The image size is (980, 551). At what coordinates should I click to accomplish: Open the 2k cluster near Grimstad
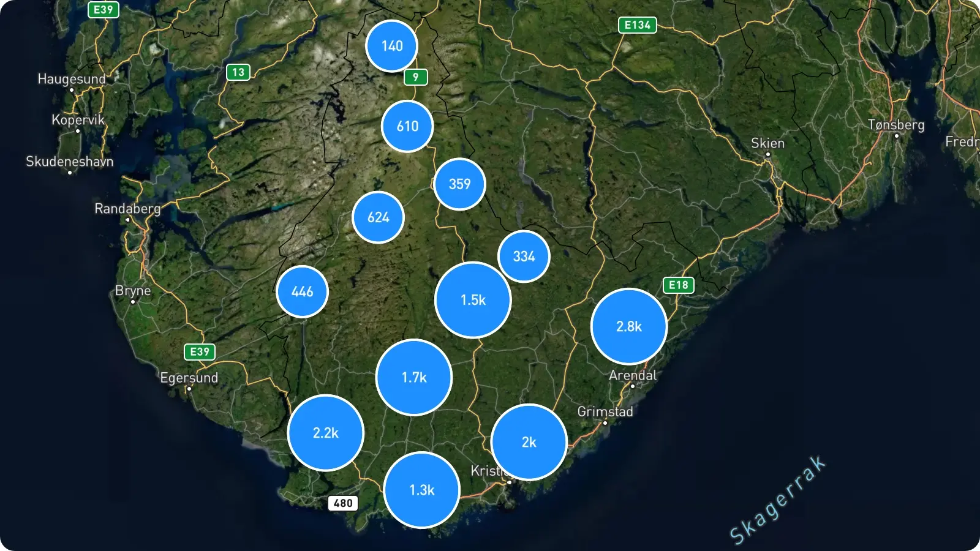[529, 442]
